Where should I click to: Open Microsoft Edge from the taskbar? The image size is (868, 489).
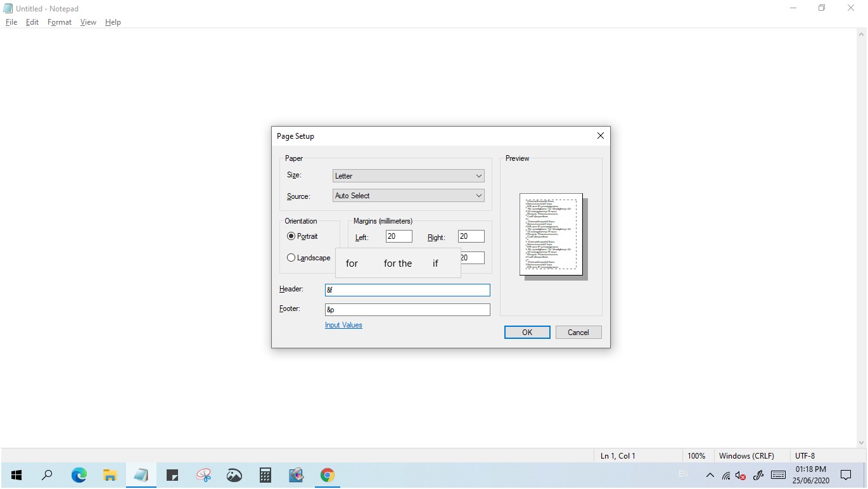pyautogui.click(x=79, y=474)
